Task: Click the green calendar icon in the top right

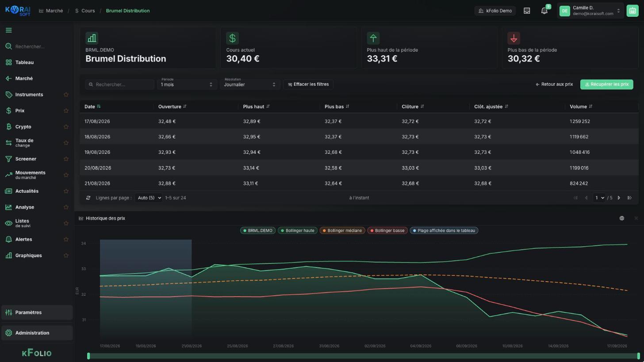Action: (632, 11)
